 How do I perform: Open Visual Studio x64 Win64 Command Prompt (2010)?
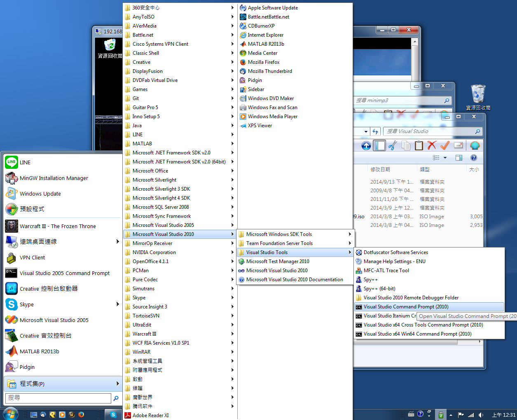(x=429, y=334)
